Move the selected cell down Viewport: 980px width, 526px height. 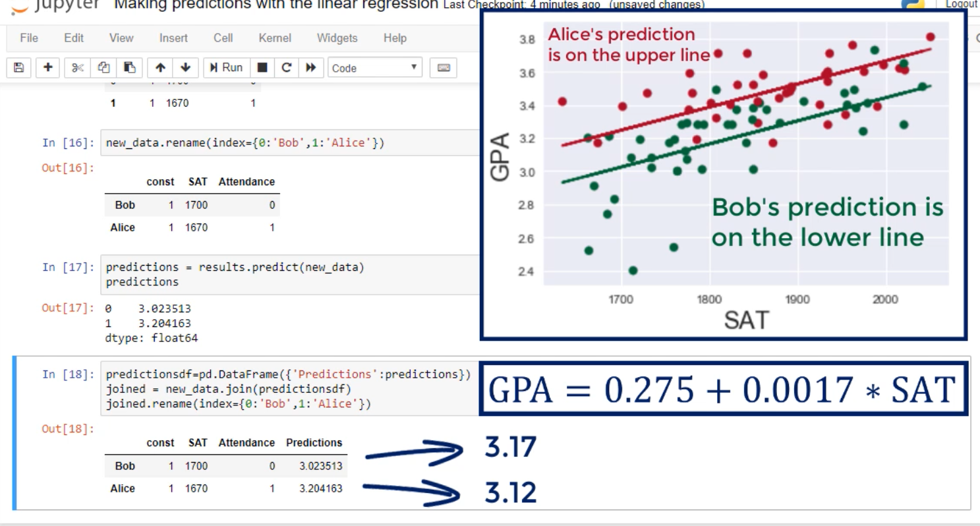(185, 67)
